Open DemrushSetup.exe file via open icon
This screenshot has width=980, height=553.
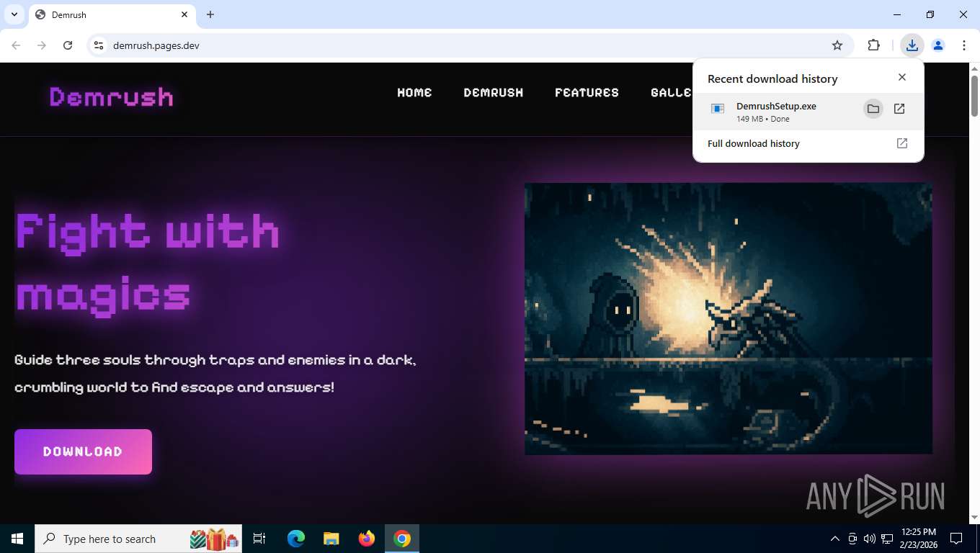coord(899,109)
